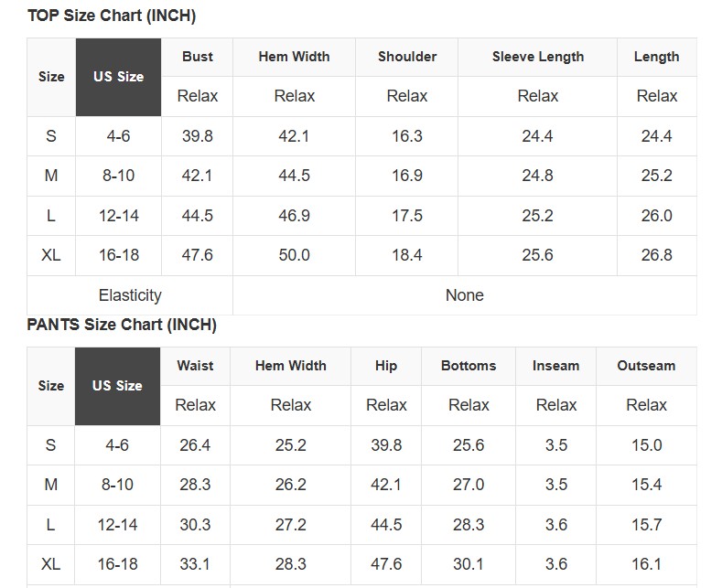The width and height of the screenshot is (722, 588).
Task: Select the 18.4 shoulder measurement
Action: pos(407,255)
